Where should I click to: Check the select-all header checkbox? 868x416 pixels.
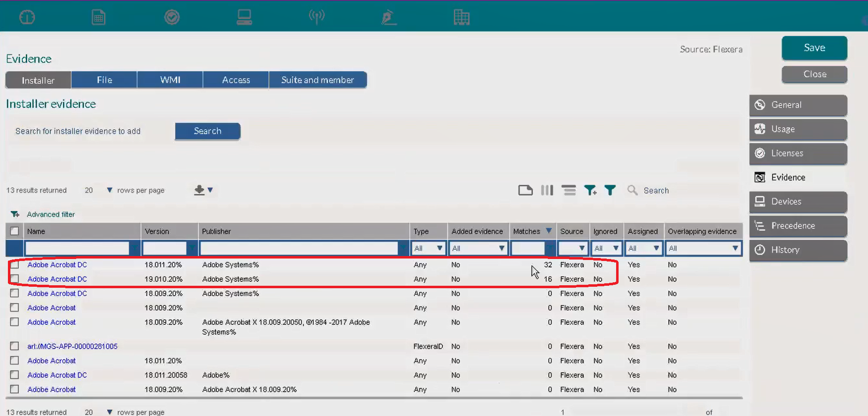click(15, 231)
